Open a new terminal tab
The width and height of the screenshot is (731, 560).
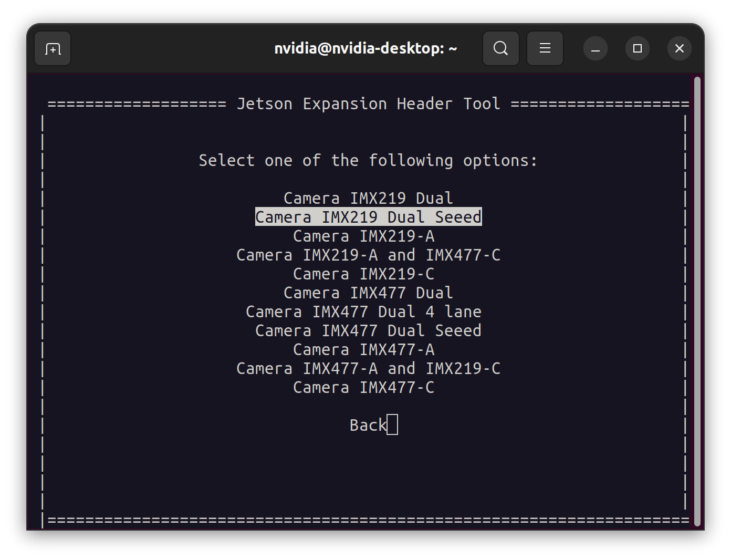(x=53, y=49)
